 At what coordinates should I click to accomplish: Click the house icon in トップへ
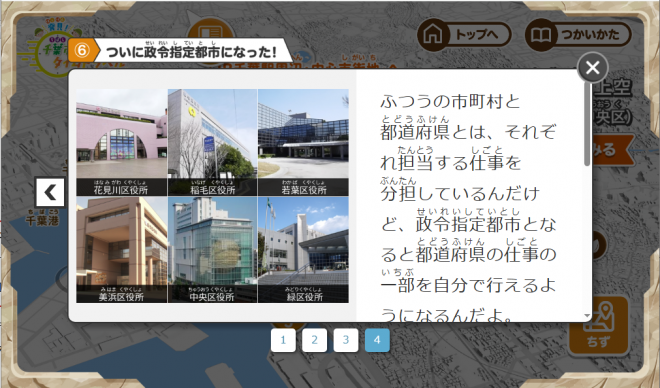point(433,35)
